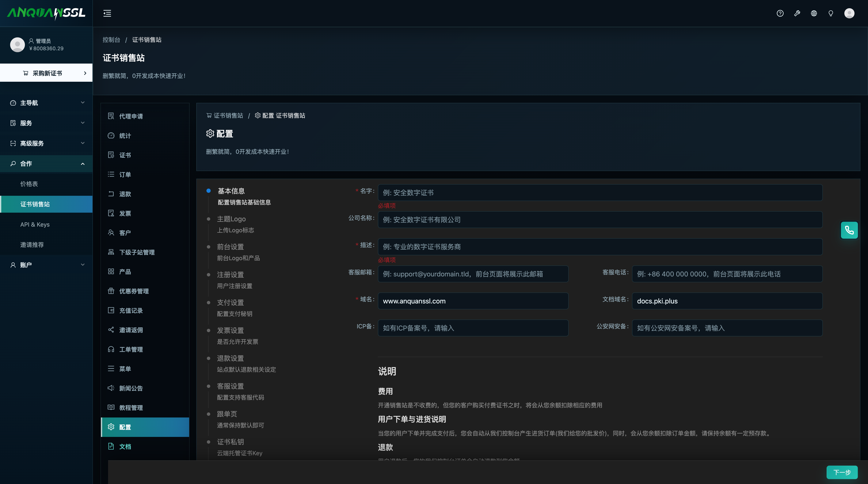
Task: Click 证书销售站 in the inner breadcrumb
Action: 224,116
